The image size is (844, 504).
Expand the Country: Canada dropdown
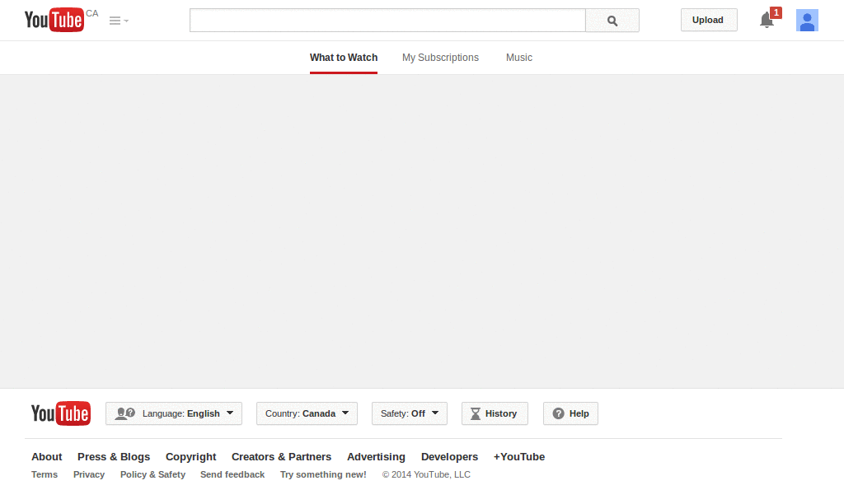pos(307,413)
